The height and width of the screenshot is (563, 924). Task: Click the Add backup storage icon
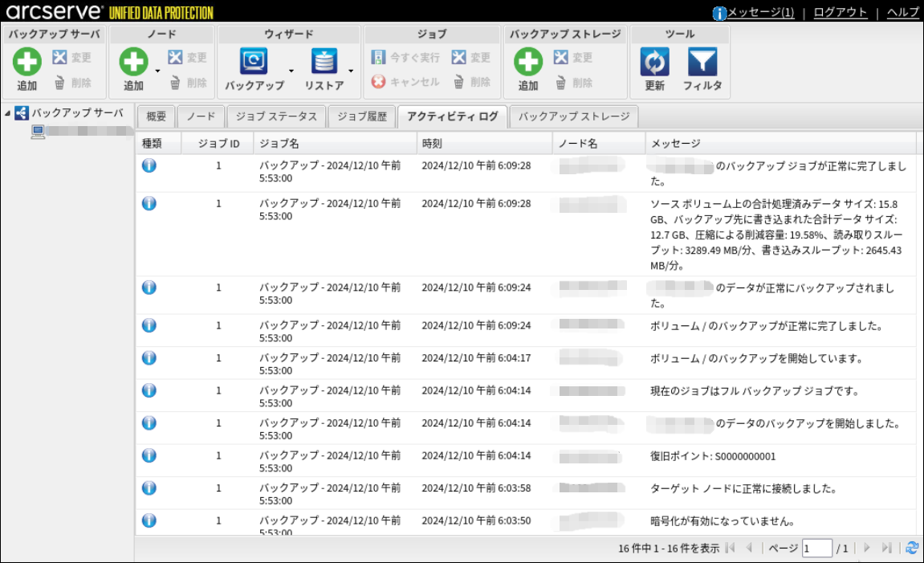pyautogui.click(x=528, y=63)
